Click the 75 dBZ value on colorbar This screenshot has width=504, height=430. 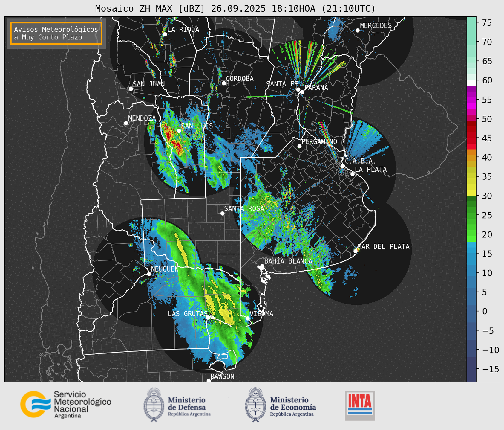pos(487,23)
